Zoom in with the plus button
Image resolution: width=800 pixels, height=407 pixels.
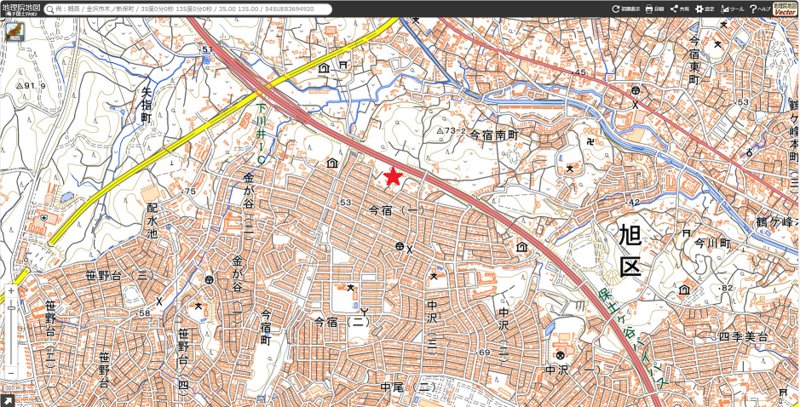point(11,292)
